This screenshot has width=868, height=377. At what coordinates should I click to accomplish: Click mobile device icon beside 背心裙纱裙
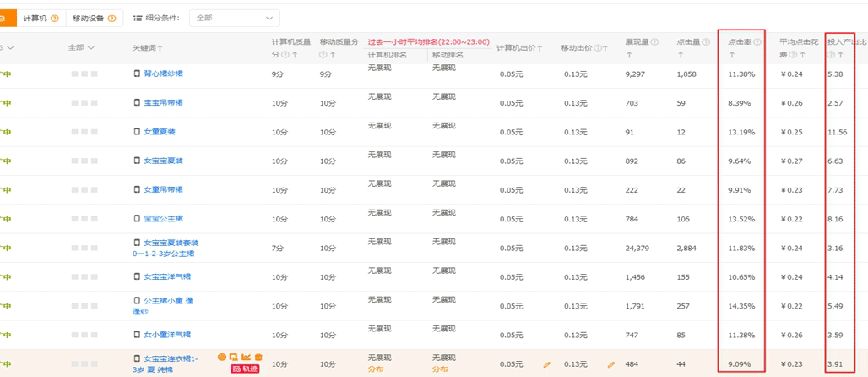click(x=138, y=74)
